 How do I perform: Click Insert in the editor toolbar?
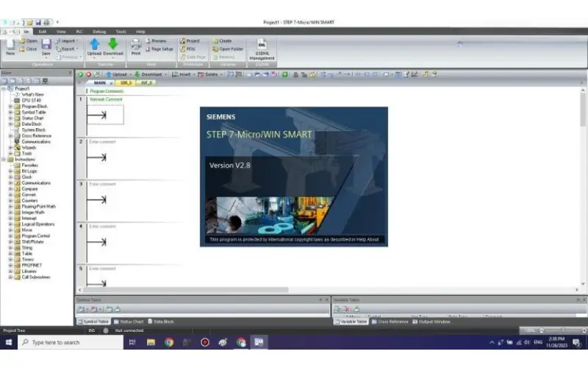click(x=182, y=74)
